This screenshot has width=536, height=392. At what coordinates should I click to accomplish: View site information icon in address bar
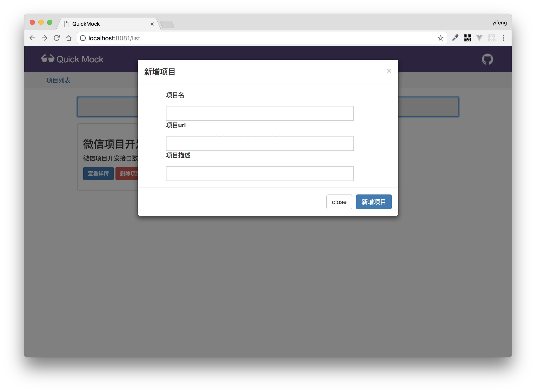(83, 38)
